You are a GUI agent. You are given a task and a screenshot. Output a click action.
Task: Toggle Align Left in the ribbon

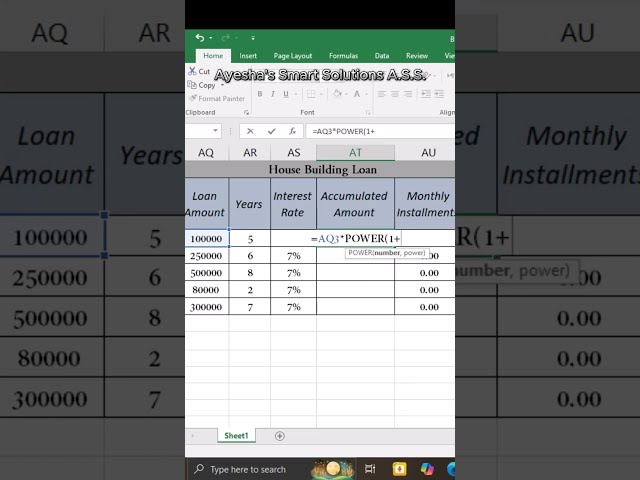(381, 94)
